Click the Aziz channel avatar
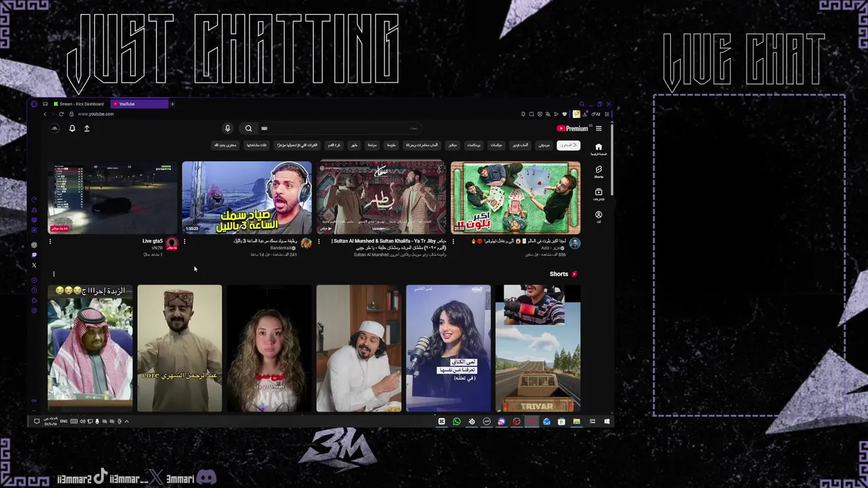The image size is (868, 488). click(x=574, y=243)
